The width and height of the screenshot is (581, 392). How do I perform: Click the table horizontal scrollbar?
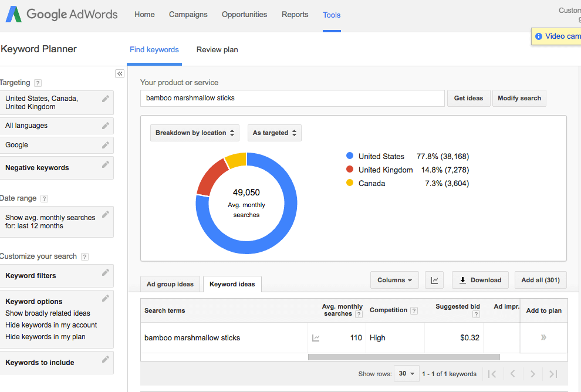tap(404, 357)
